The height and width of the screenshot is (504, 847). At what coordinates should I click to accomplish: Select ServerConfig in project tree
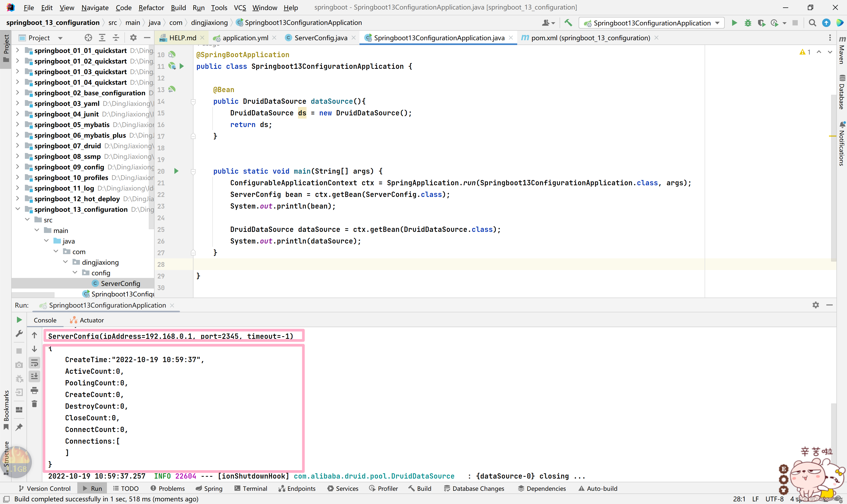coord(120,283)
